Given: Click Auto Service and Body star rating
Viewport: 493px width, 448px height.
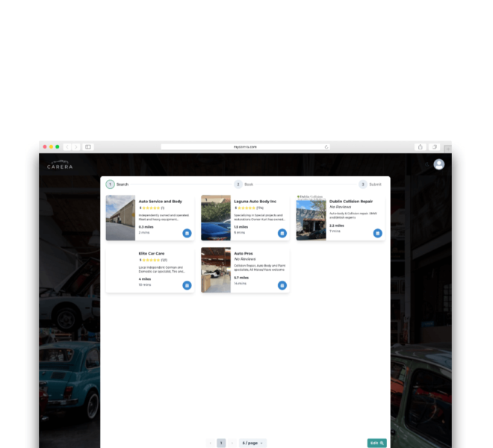Looking at the screenshot, I should pyautogui.click(x=151, y=208).
